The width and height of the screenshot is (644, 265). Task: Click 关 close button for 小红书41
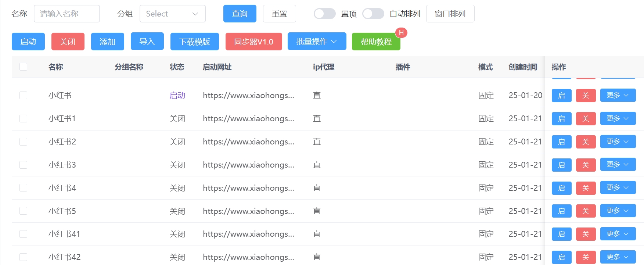click(x=586, y=234)
